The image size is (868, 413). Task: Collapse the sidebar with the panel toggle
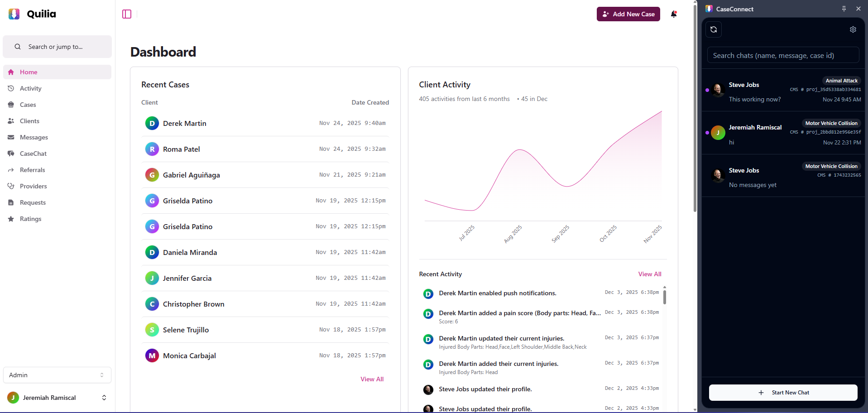click(x=126, y=14)
